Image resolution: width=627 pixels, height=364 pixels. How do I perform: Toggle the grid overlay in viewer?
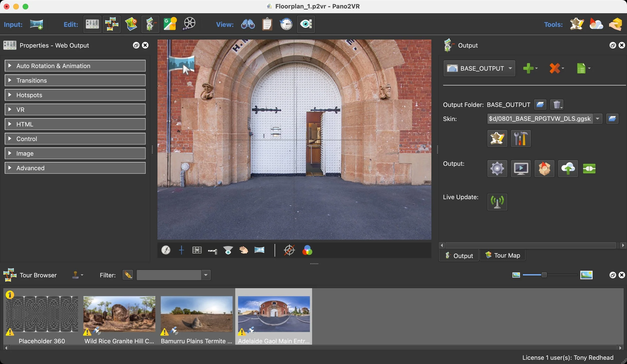coord(197,250)
